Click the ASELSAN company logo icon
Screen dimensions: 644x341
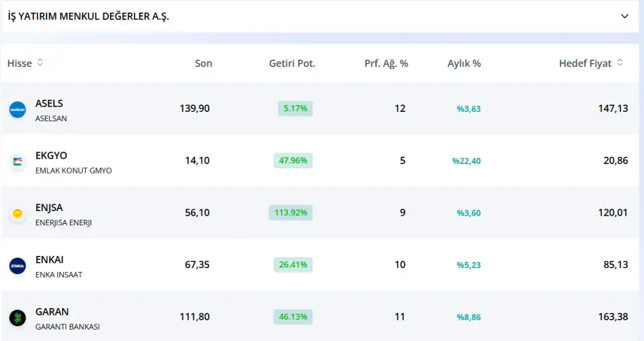pyautogui.click(x=17, y=109)
